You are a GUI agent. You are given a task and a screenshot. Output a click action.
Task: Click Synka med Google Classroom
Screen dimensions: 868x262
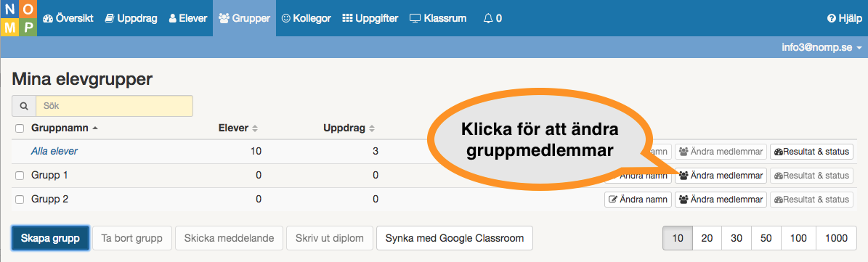(x=455, y=238)
